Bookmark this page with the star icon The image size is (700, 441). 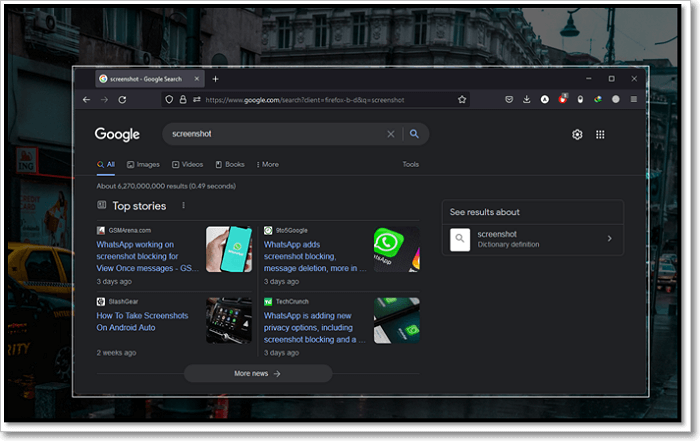(x=462, y=100)
